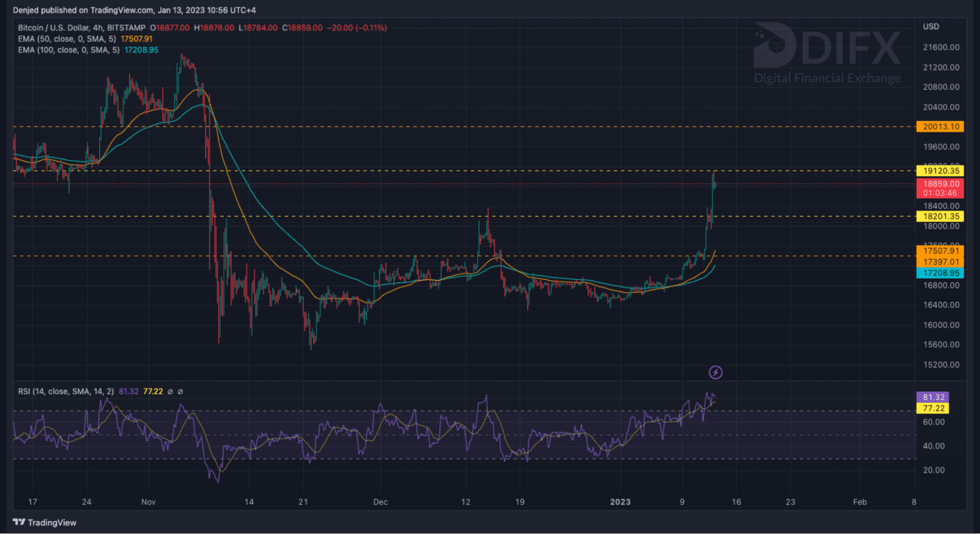Select the EMA 100 indicator legend
980x534 pixels.
(x=69, y=50)
